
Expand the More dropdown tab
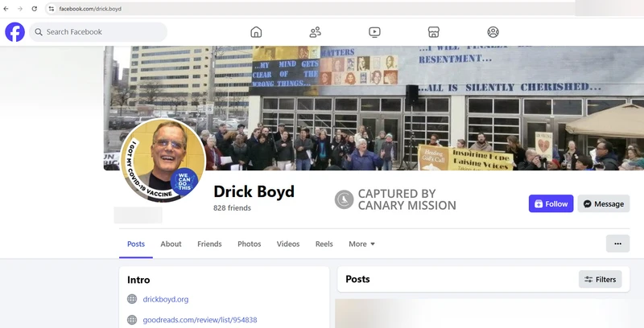[361, 244]
